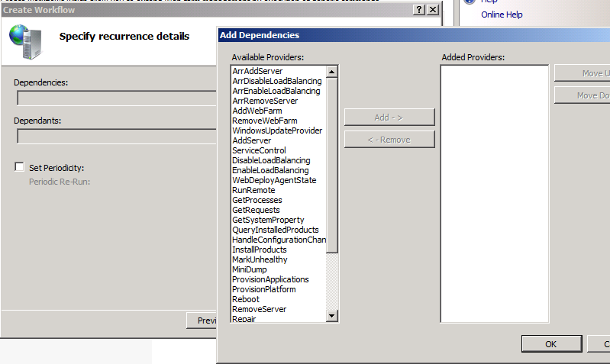Click the Add -> button
This screenshot has height=364, width=610.
point(389,118)
